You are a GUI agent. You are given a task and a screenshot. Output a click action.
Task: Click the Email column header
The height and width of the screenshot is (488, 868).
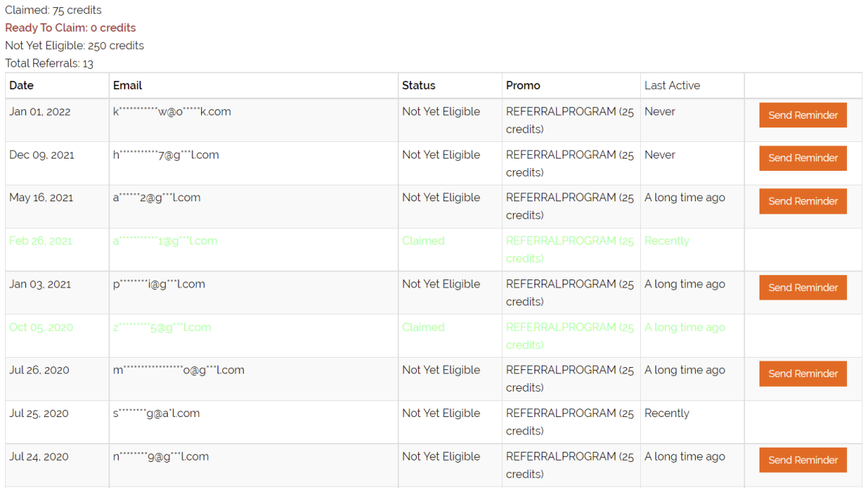tap(127, 85)
